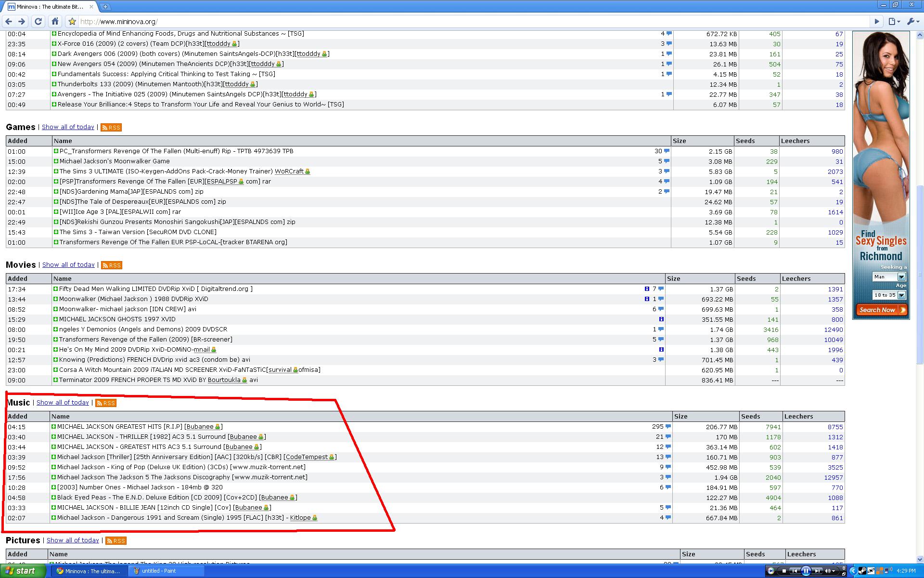Click the Games section RSS icon

click(111, 128)
